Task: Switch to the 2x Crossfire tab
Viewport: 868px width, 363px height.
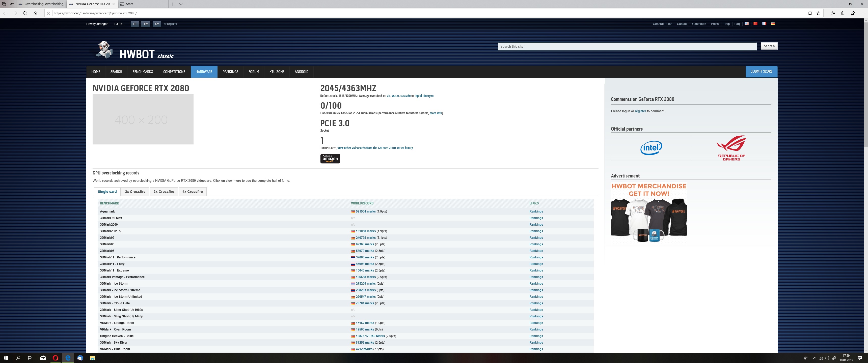Action: point(135,192)
